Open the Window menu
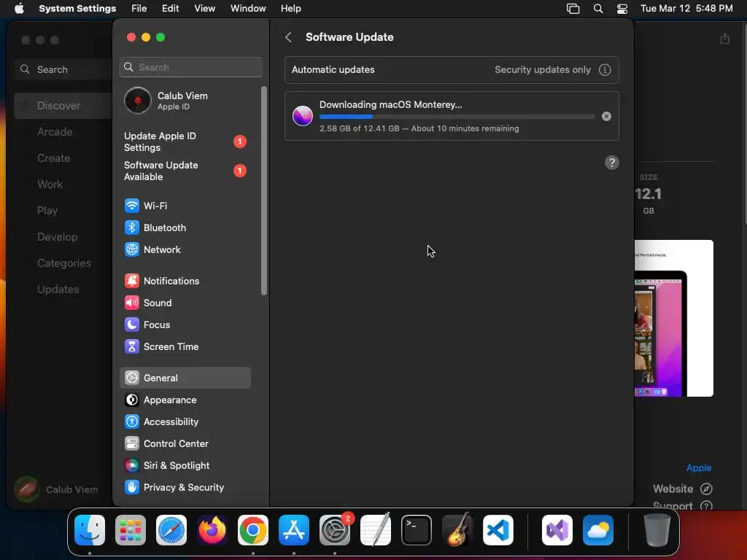The height and width of the screenshot is (560, 747). (x=248, y=9)
